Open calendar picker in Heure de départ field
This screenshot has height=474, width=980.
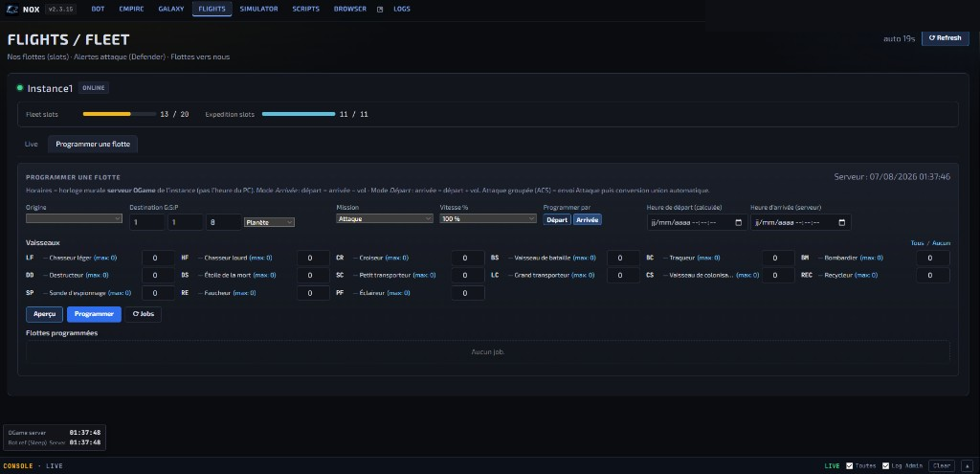click(x=738, y=222)
